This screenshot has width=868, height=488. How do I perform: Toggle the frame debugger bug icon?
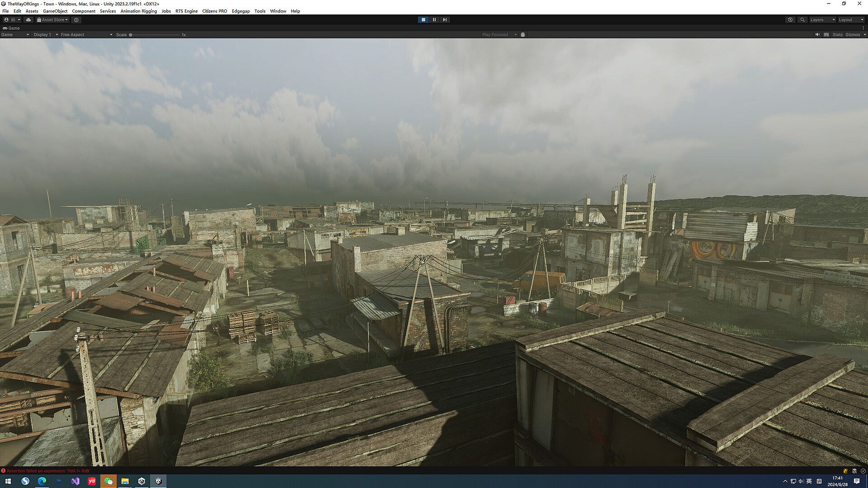[523, 35]
